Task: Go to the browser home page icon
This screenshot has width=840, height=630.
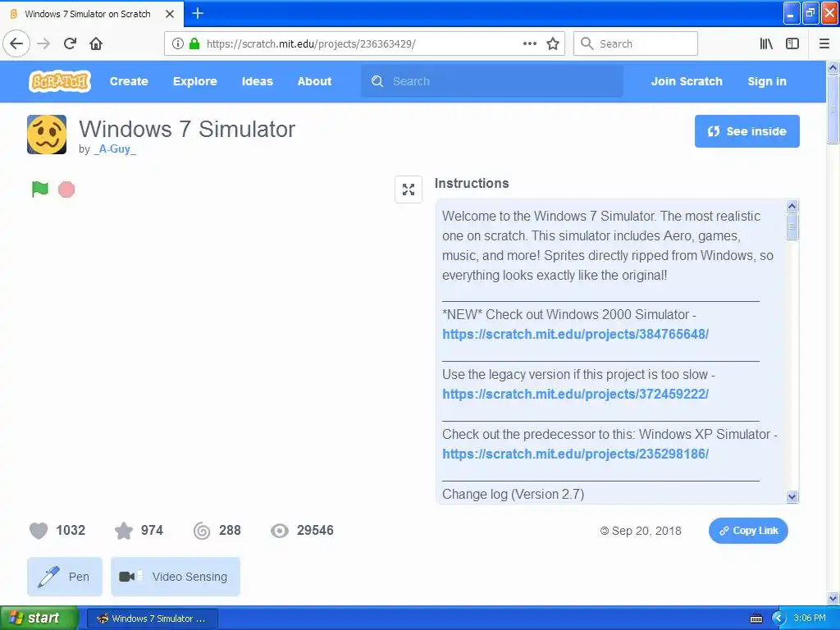Action: tap(96, 43)
